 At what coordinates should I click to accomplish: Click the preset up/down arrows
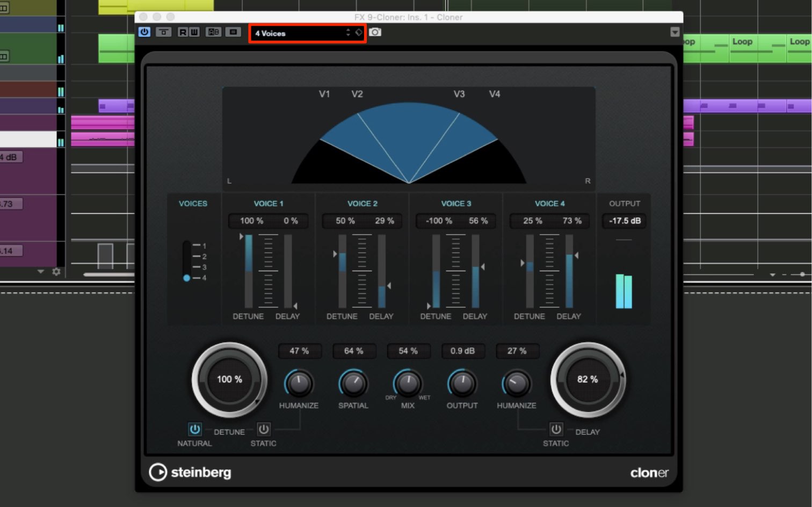[348, 33]
